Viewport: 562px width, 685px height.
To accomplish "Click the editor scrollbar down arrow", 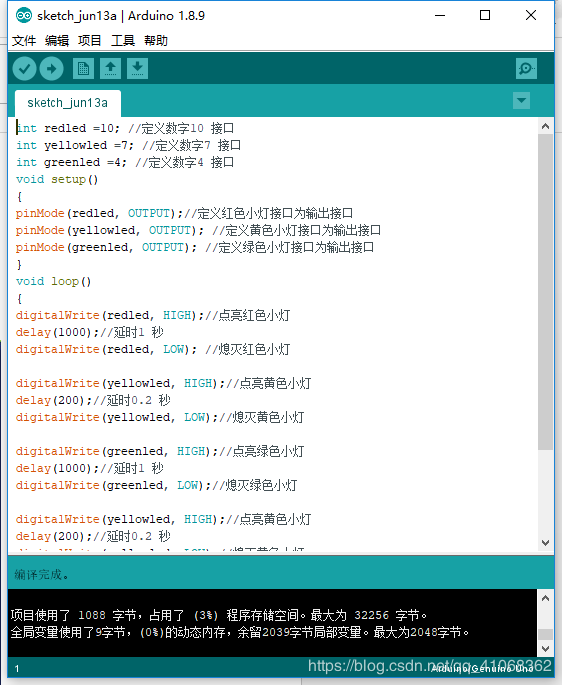I will point(545,543).
